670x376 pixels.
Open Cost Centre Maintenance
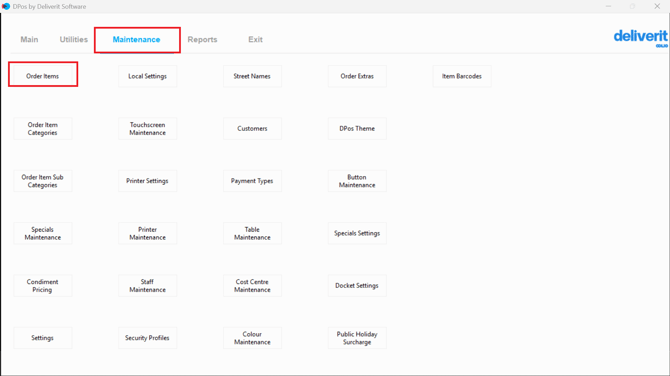(x=252, y=285)
